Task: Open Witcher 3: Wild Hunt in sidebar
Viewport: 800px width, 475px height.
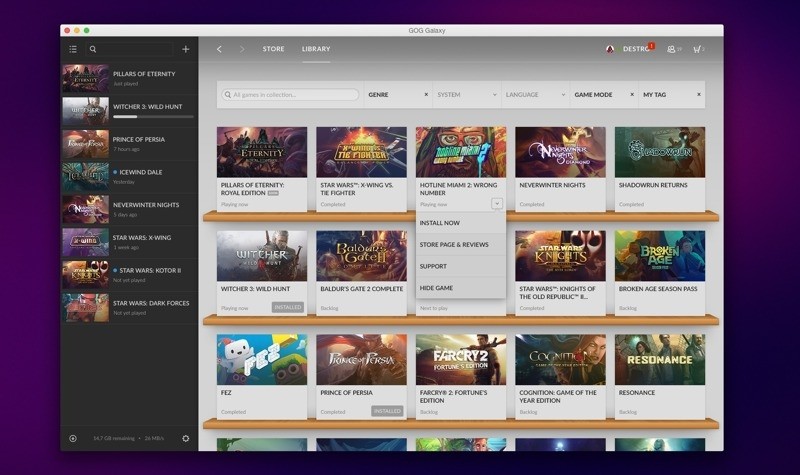Action: coord(129,111)
